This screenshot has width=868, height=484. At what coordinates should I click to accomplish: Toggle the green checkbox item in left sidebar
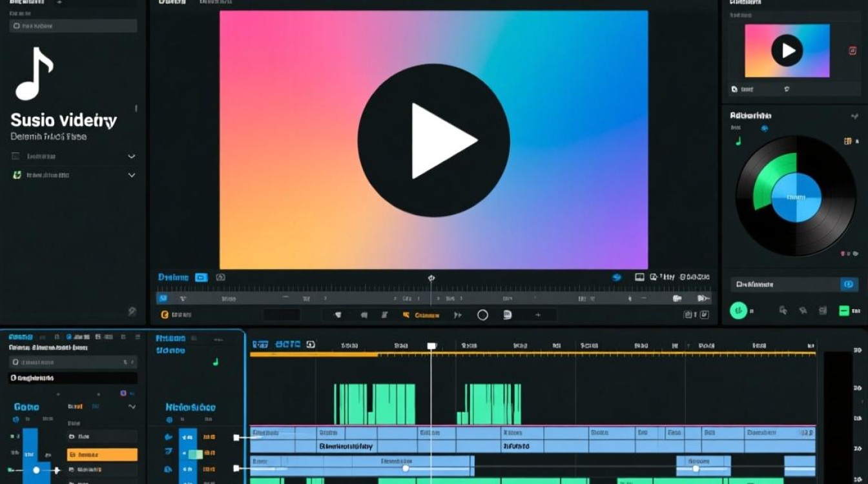point(17,175)
